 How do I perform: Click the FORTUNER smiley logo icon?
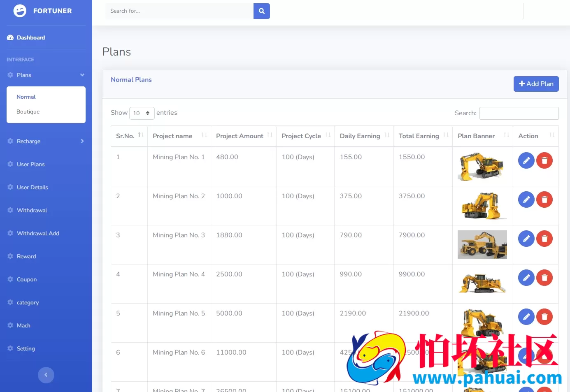[x=20, y=11]
